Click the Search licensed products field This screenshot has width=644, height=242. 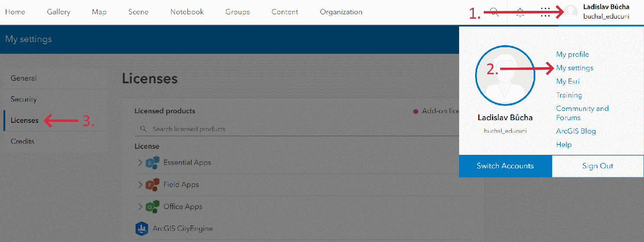click(x=277, y=129)
